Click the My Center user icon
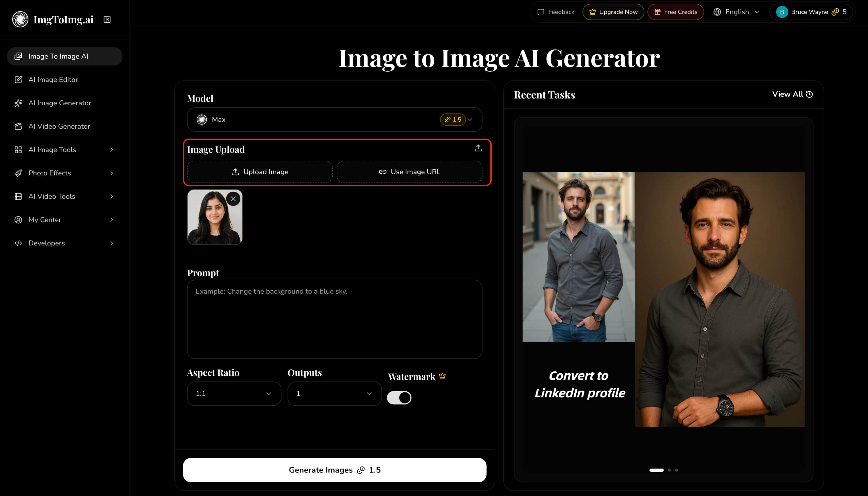 point(18,220)
